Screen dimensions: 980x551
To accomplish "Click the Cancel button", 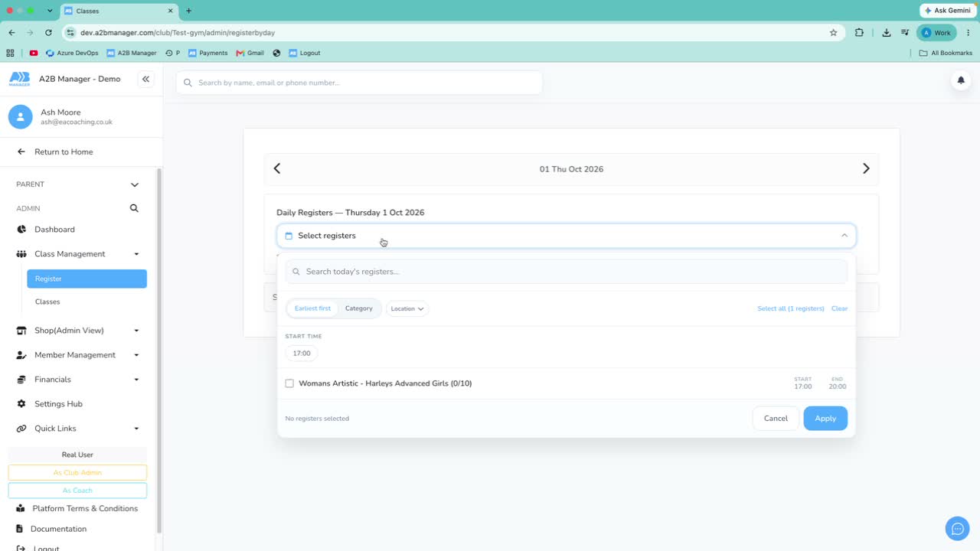I will click(776, 419).
